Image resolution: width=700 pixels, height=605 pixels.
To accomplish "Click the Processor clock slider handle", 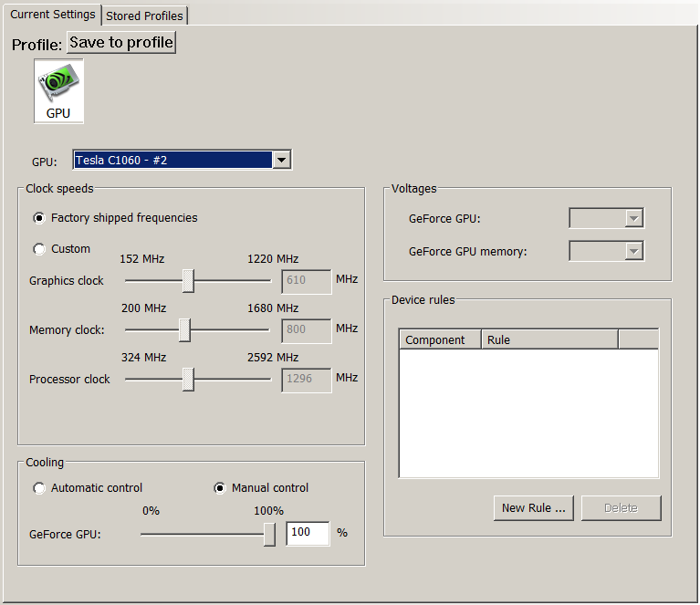I will tap(188, 379).
